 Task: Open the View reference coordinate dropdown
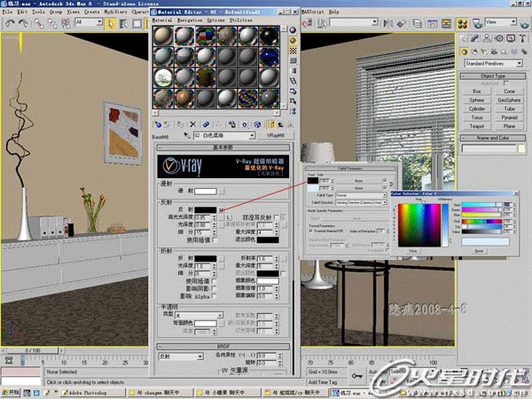[x=513, y=22]
